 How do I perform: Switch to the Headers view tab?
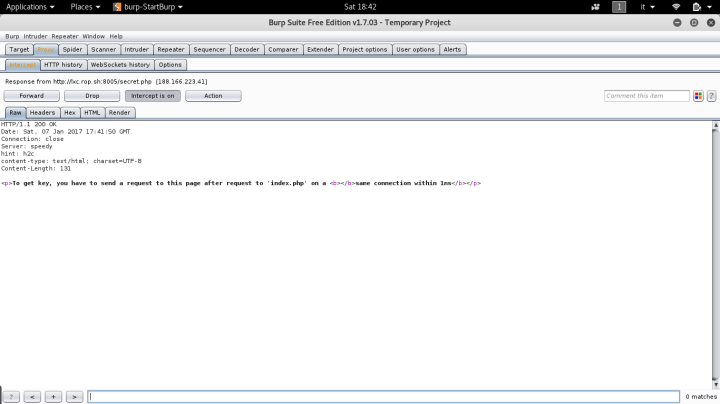click(42, 113)
